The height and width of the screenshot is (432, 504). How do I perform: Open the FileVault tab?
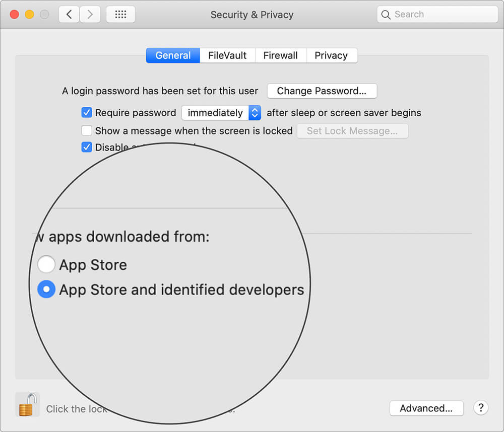(227, 55)
